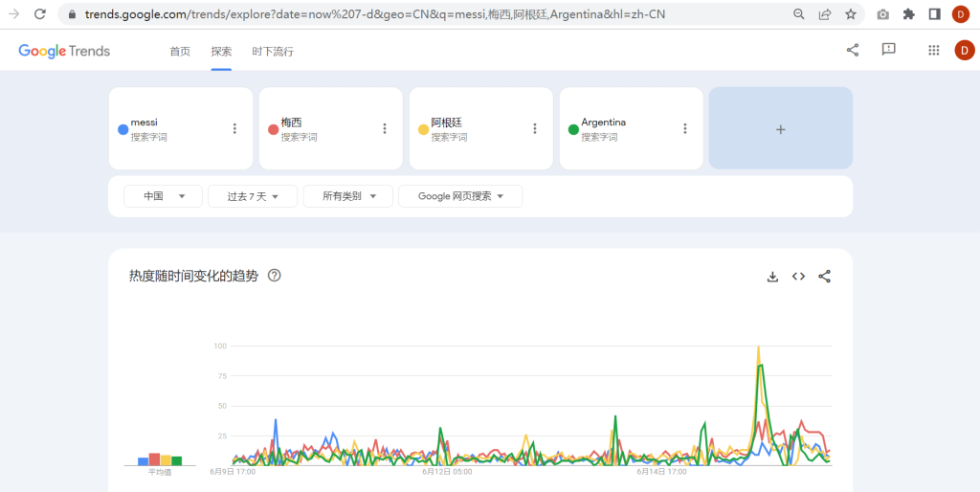The image size is (980, 492).
Task: Click the browser address bar URL
Action: [x=375, y=14]
